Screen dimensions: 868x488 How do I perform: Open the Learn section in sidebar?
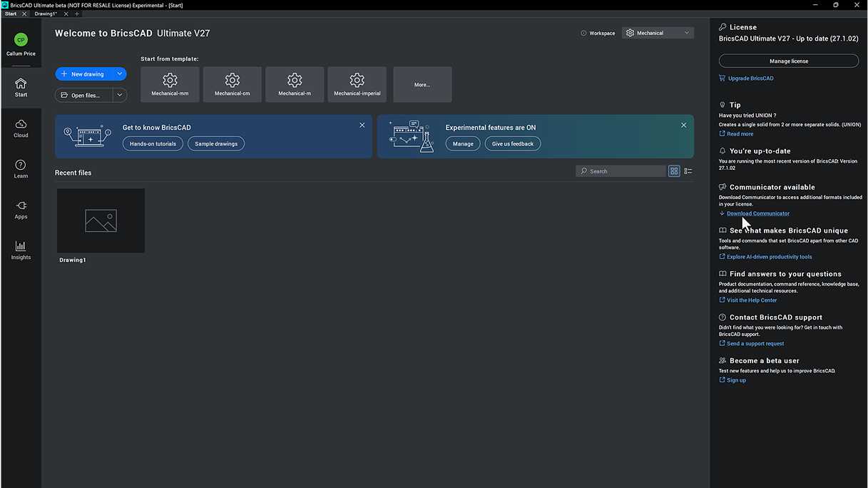pyautogui.click(x=21, y=169)
